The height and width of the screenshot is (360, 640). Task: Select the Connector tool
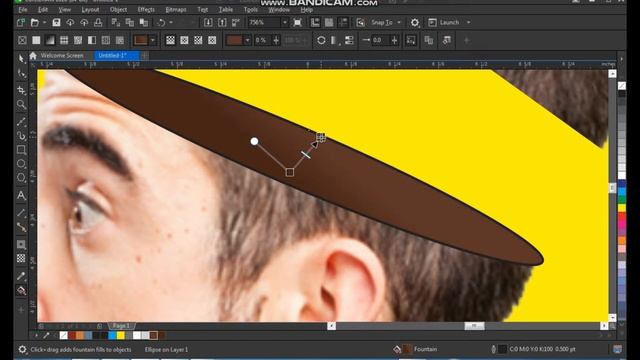21,227
